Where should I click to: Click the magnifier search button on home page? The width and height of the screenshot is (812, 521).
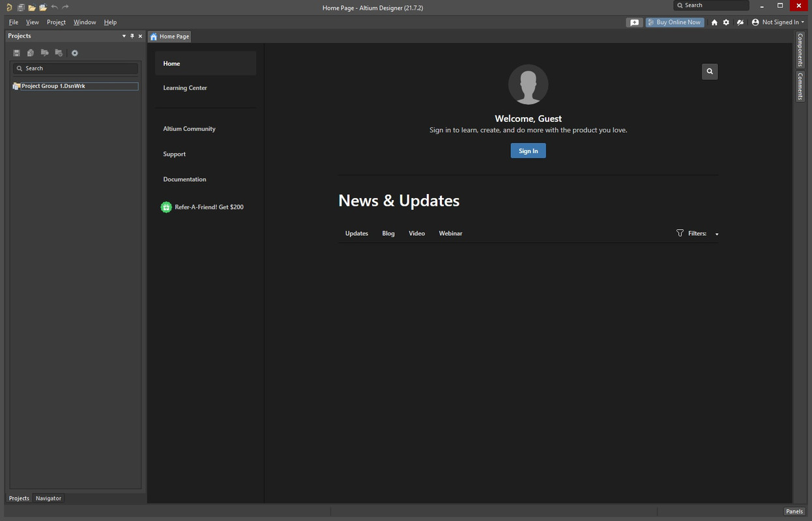coord(710,72)
